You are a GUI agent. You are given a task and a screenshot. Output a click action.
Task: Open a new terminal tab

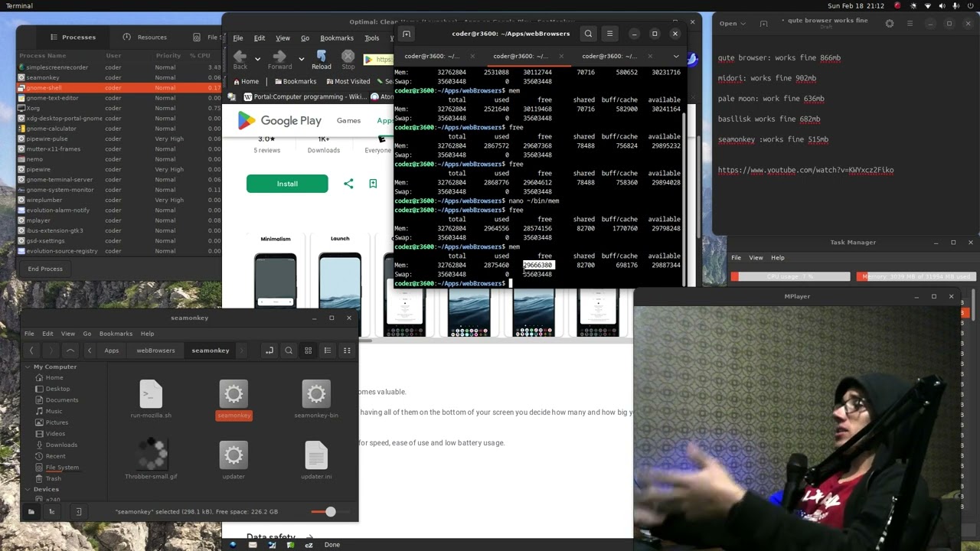point(407,34)
